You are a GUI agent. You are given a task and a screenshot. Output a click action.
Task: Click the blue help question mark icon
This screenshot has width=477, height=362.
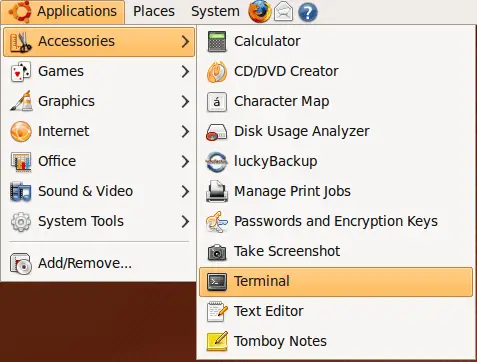307,13
